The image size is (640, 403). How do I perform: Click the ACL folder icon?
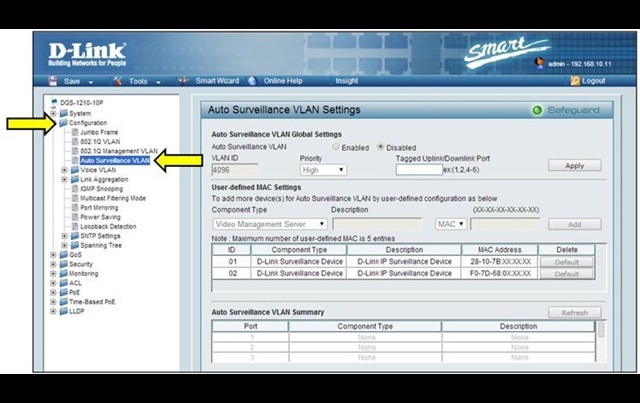64,283
